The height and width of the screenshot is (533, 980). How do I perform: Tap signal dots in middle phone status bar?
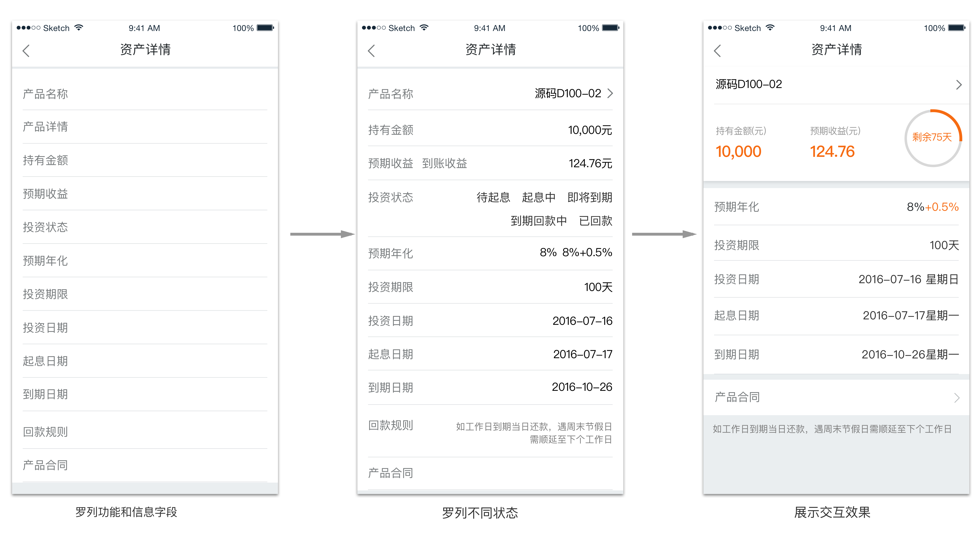click(x=374, y=28)
